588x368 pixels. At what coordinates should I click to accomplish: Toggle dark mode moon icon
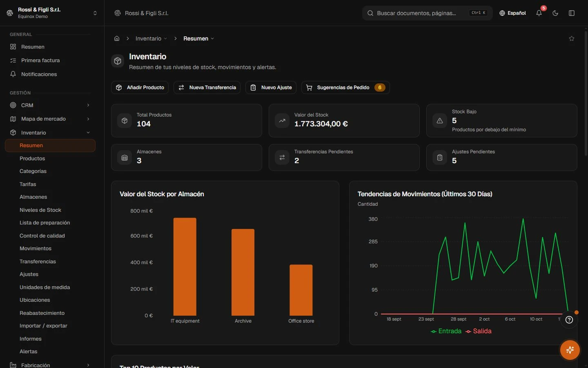tap(555, 13)
